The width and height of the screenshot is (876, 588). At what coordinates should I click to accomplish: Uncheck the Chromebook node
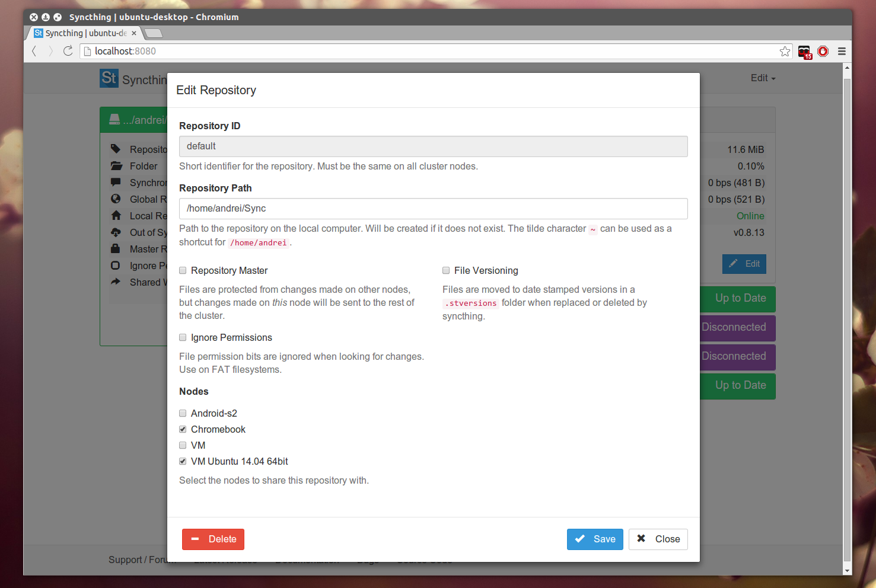pyautogui.click(x=183, y=429)
